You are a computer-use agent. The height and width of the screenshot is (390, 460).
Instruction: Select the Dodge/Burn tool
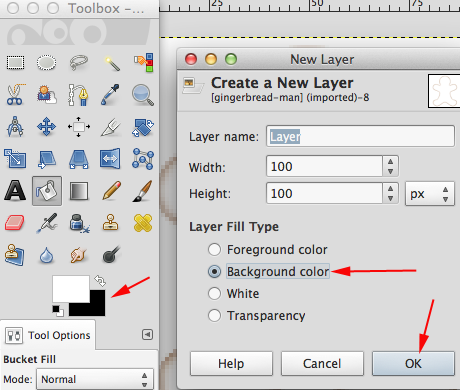point(112,255)
